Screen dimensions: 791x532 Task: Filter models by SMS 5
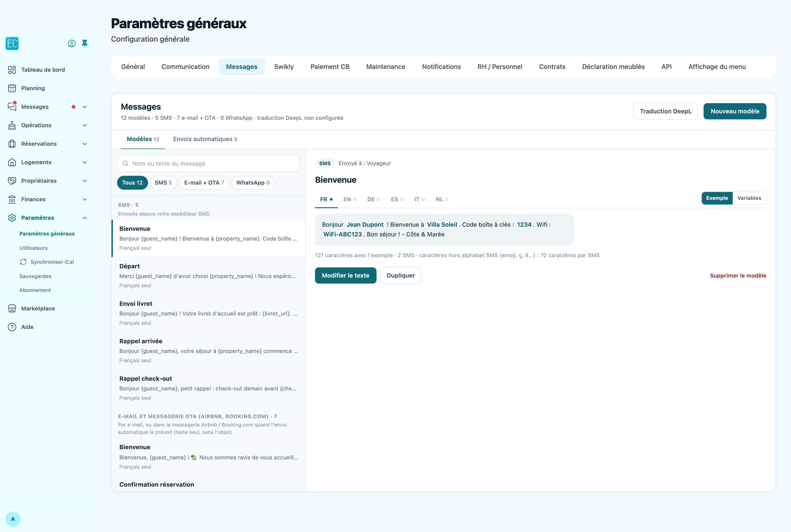point(163,182)
